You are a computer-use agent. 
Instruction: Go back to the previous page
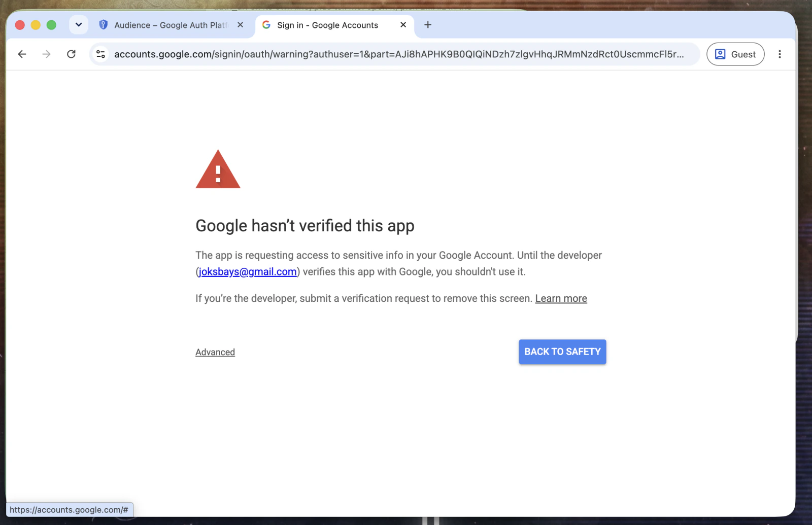click(22, 54)
